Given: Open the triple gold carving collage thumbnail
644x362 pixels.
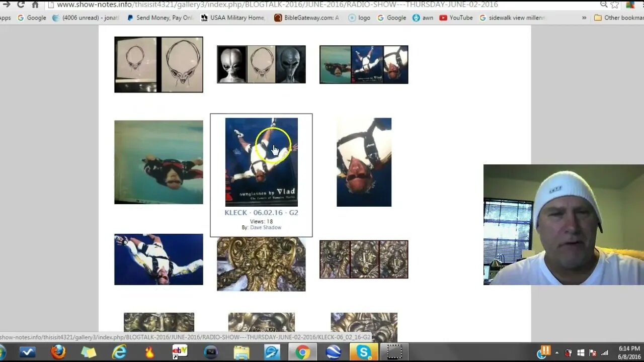Looking at the screenshot, I should [364, 259].
